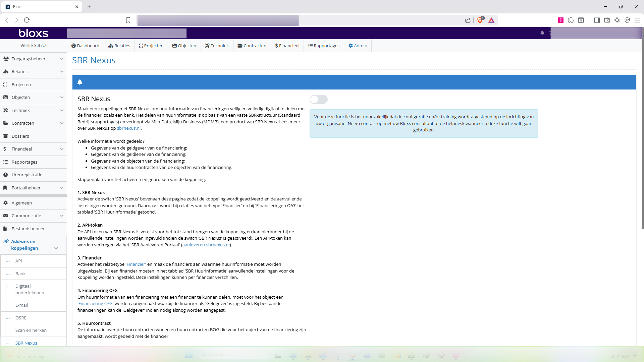This screenshot has width=644, height=362.
Task: Open the Brave Shields lion icon
Action: tap(480, 20)
